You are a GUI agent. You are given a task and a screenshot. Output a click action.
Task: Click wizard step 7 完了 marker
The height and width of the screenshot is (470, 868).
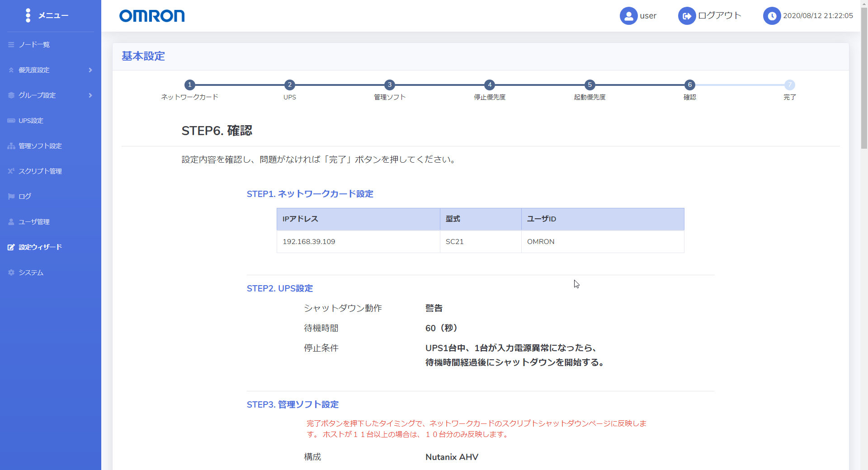[790, 85]
